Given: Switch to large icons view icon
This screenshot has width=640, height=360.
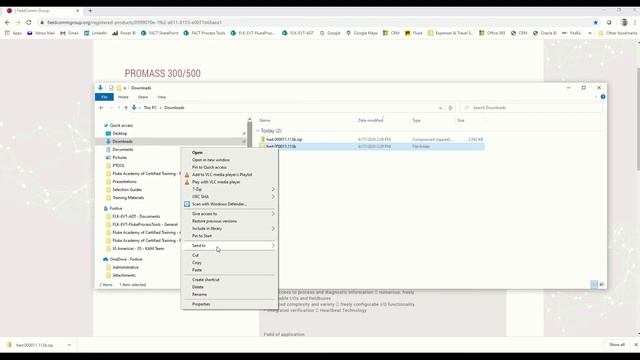Looking at the screenshot, I should coord(602,284).
